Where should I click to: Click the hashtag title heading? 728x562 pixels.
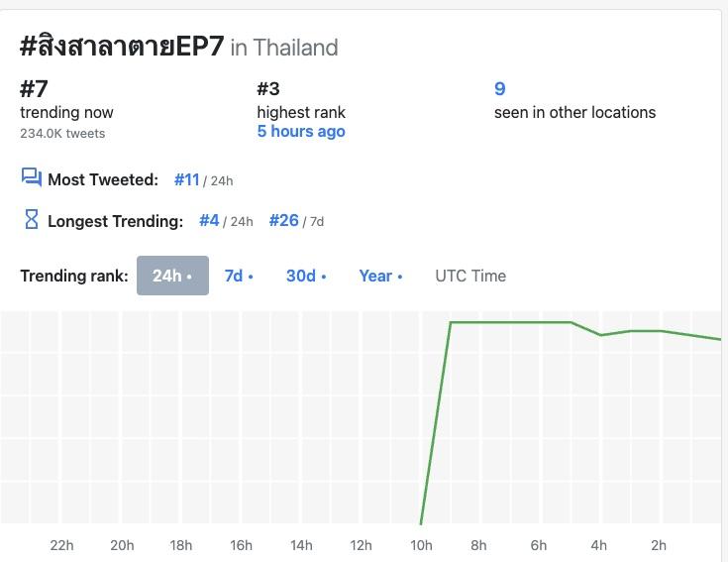point(122,47)
